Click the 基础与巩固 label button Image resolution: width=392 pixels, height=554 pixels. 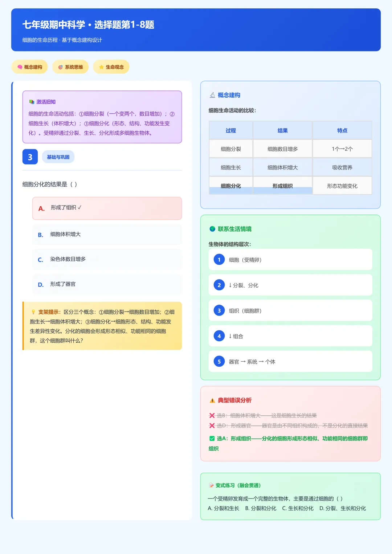coord(58,157)
